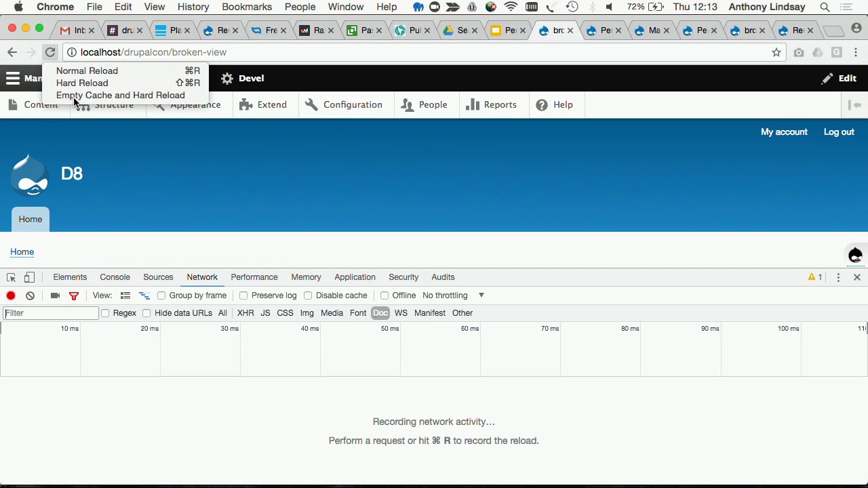Switch to the Console tab
868x488 pixels.
click(x=115, y=277)
